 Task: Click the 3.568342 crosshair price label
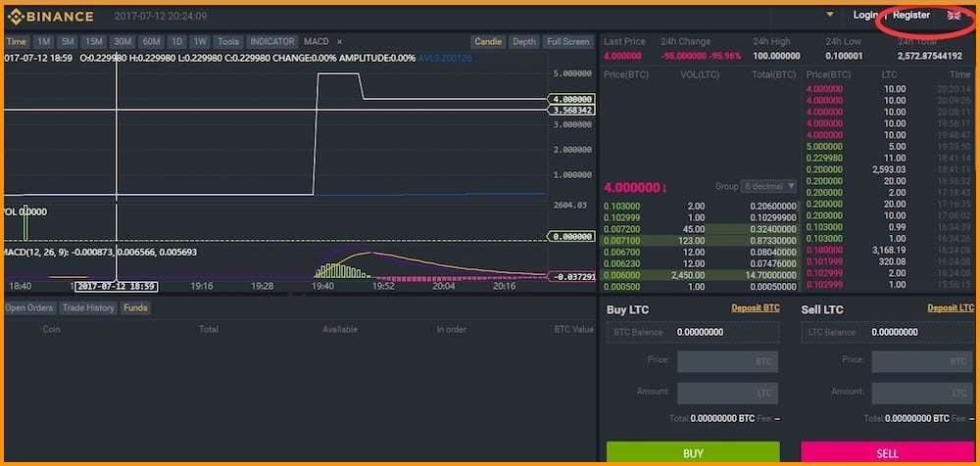tap(571, 110)
